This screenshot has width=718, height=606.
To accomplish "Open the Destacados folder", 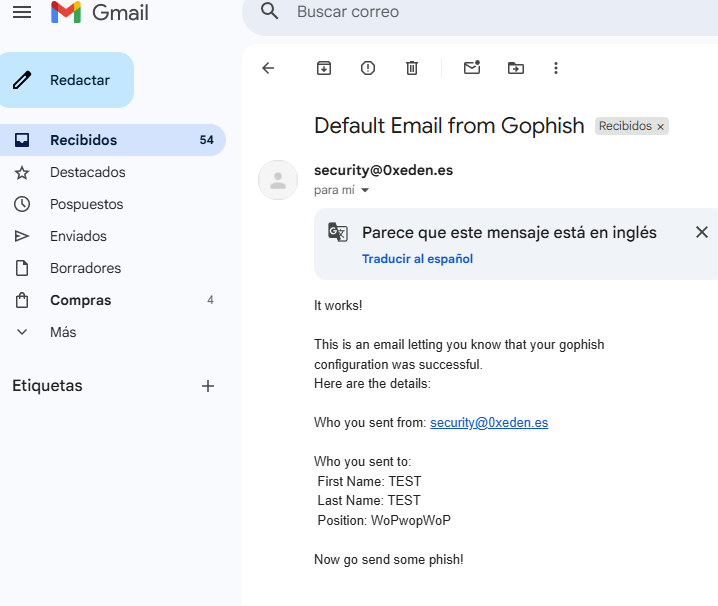I will tap(113, 172).
